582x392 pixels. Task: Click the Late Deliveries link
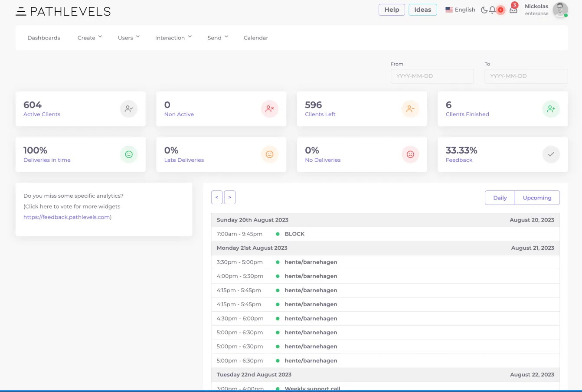(x=184, y=160)
